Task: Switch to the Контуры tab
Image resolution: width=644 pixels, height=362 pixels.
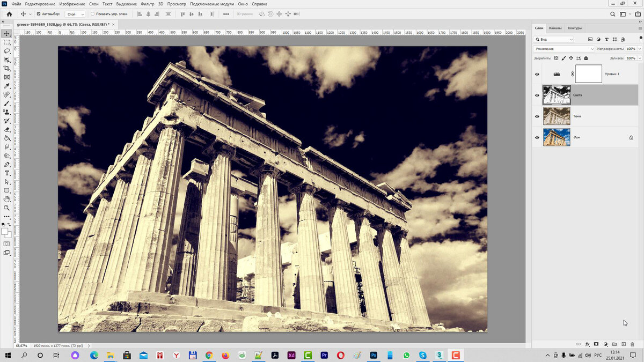Action: pos(575,28)
